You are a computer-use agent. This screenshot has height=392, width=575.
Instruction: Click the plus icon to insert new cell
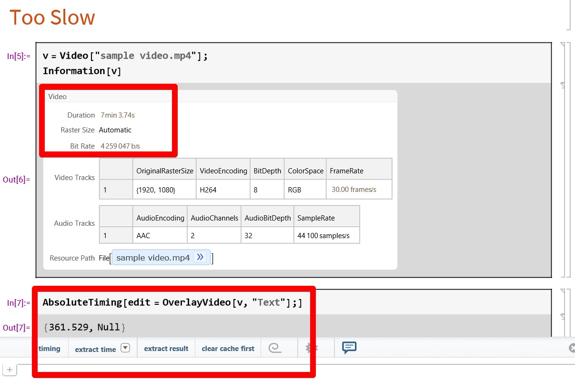pos(10,370)
